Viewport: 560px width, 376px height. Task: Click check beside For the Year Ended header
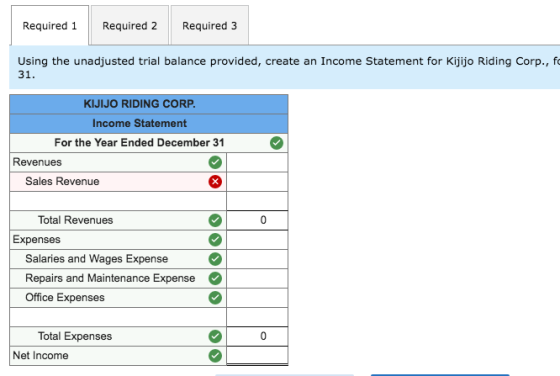click(x=276, y=143)
